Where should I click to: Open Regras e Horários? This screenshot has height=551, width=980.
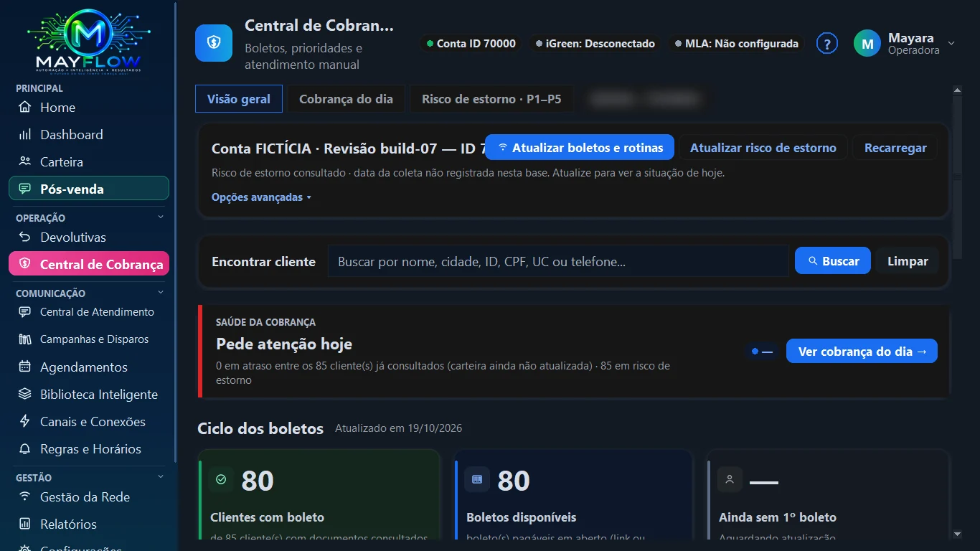coord(89,449)
